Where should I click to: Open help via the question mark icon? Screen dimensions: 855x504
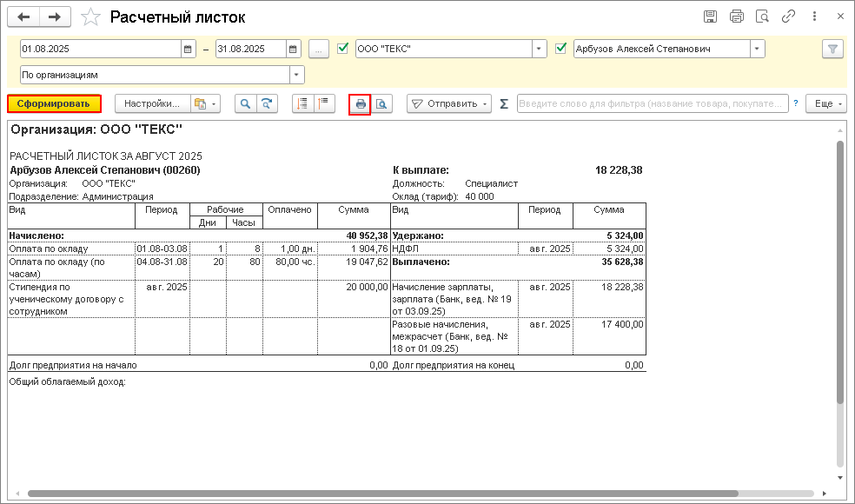796,103
